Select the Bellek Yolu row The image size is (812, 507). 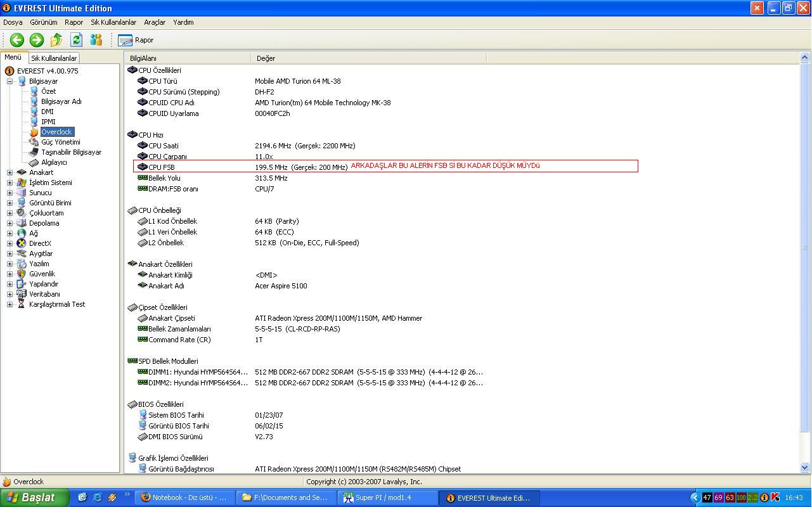(x=311, y=178)
